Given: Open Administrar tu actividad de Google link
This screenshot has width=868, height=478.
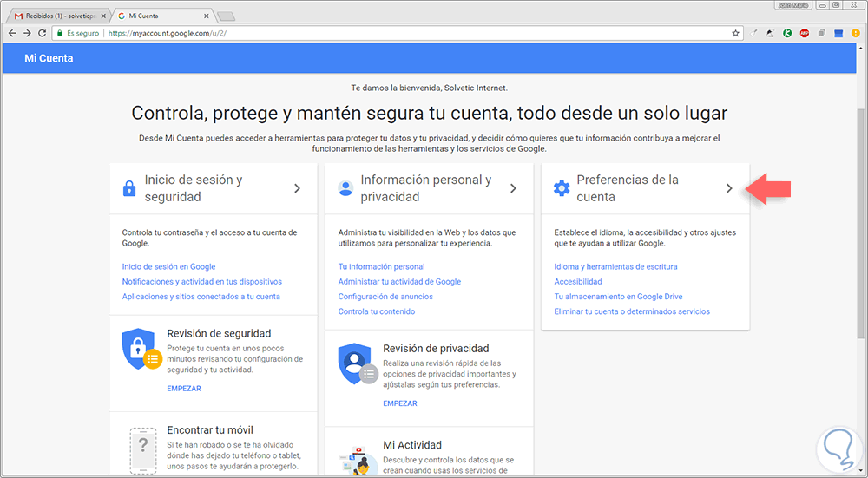Looking at the screenshot, I should pyautogui.click(x=399, y=282).
